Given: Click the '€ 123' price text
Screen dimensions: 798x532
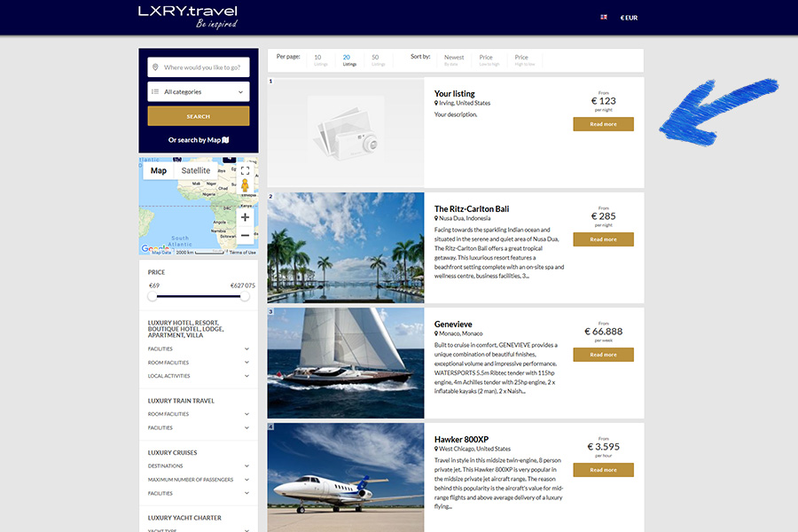Looking at the screenshot, I should [604, 101].
